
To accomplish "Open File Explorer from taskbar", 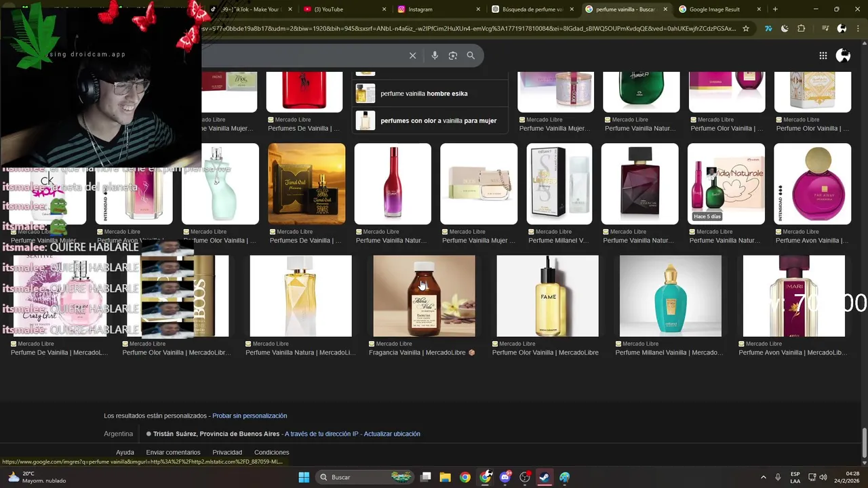I will [445, 477].
